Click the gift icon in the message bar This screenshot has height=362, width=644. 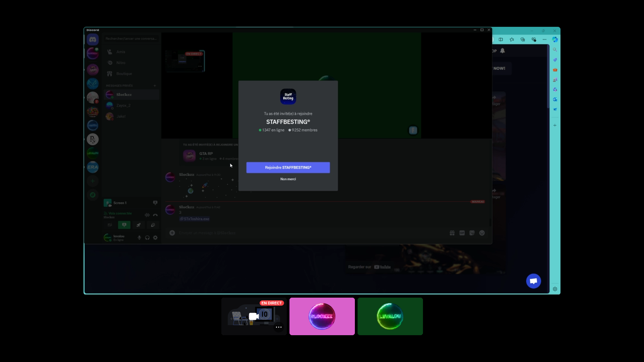coord(452,233)
